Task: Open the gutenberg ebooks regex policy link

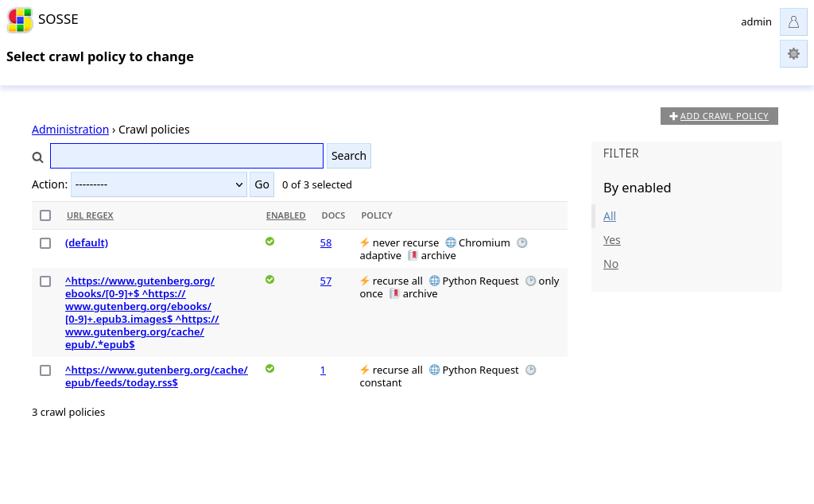Action: click(141, 312)
